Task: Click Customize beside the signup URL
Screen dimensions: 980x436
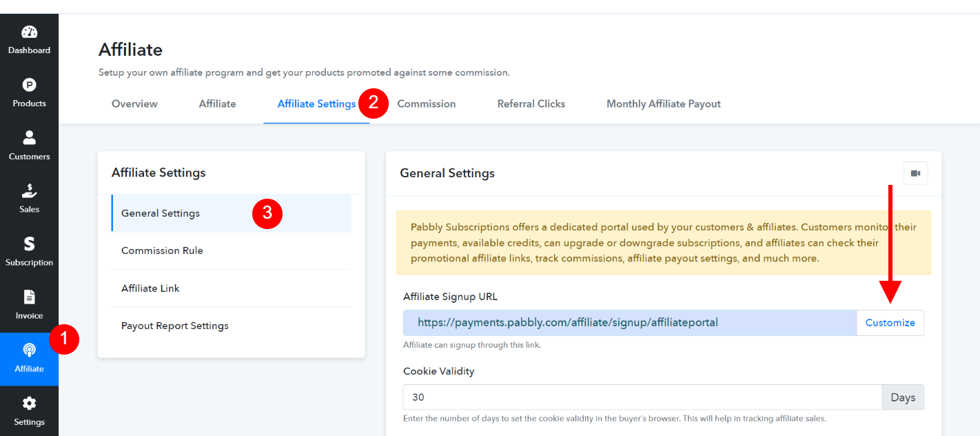Action: pos(890,323)
